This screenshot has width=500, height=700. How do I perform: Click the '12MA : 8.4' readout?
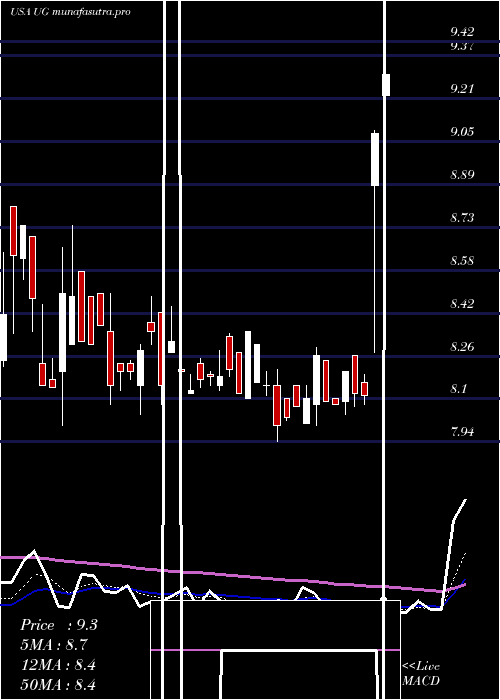click(x=58, y=665)
